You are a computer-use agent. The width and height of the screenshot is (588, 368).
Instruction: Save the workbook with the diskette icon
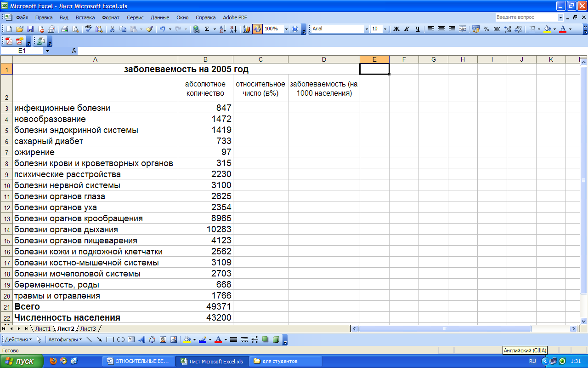pyautogui.click(x=30, y=29)
